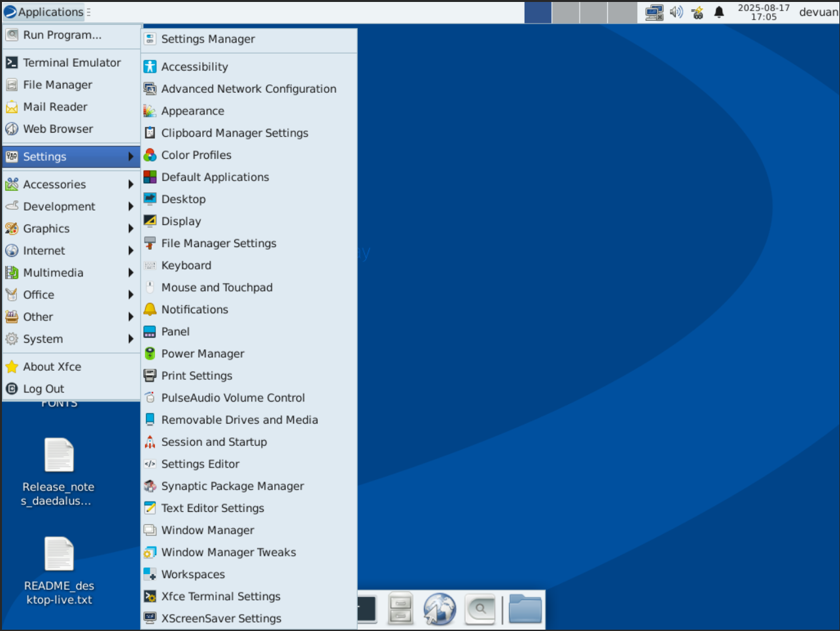Expand the System submenu
Screen dimensions: 840x631
point(71,339)
